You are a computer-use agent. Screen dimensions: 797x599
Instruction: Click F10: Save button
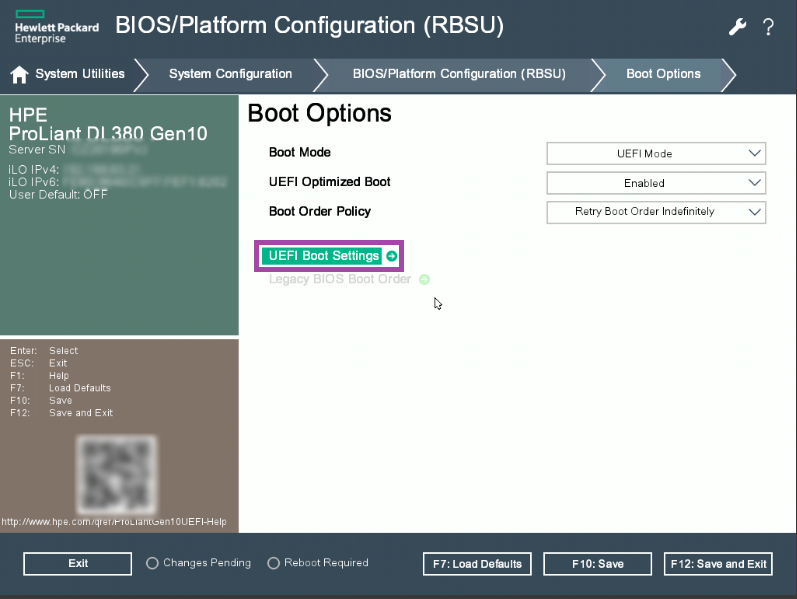pyautogui.click(x=598, y=564)
